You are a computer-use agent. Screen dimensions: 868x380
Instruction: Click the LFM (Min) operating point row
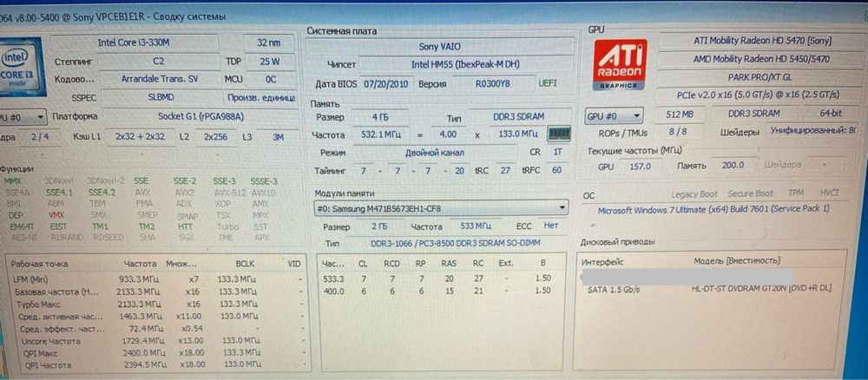158,279
